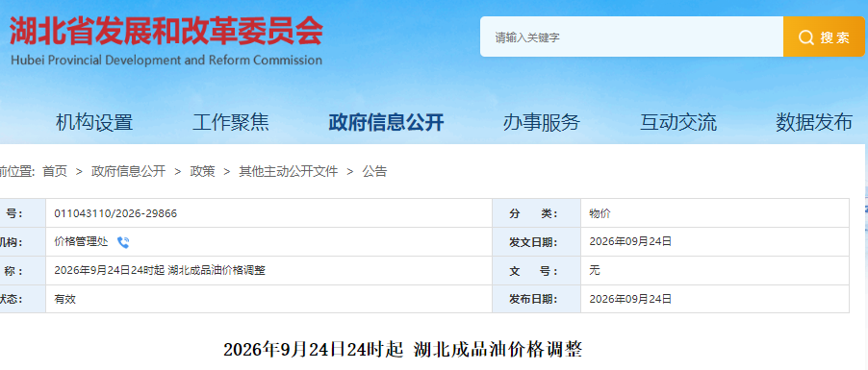Open the 机构设置 menu
868x370 pixels.
[94, 122]
